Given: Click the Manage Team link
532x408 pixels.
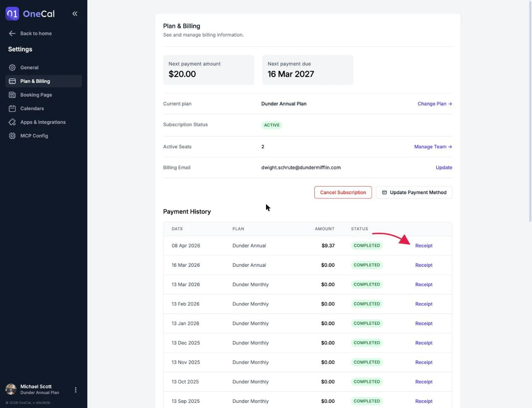Looking at the screenshot, I should [433, 147].
